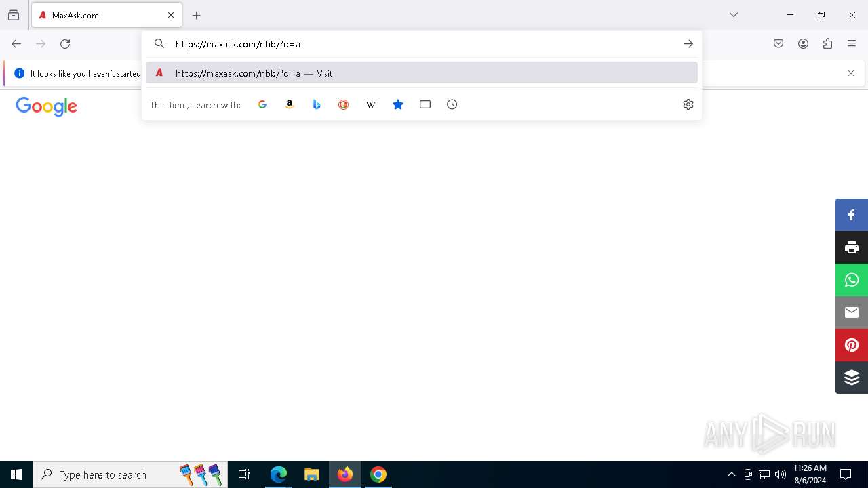The width and height of the screenshot is (868, 488).
Task: Open Firefox View recent browsing icon
Action: coord(14,15)
